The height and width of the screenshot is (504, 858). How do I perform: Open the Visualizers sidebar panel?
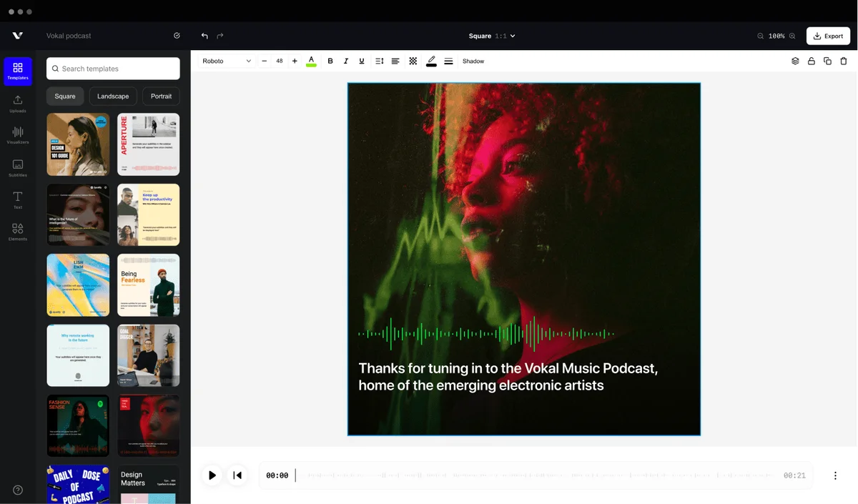pyautogui.click(x=18, y=135)
